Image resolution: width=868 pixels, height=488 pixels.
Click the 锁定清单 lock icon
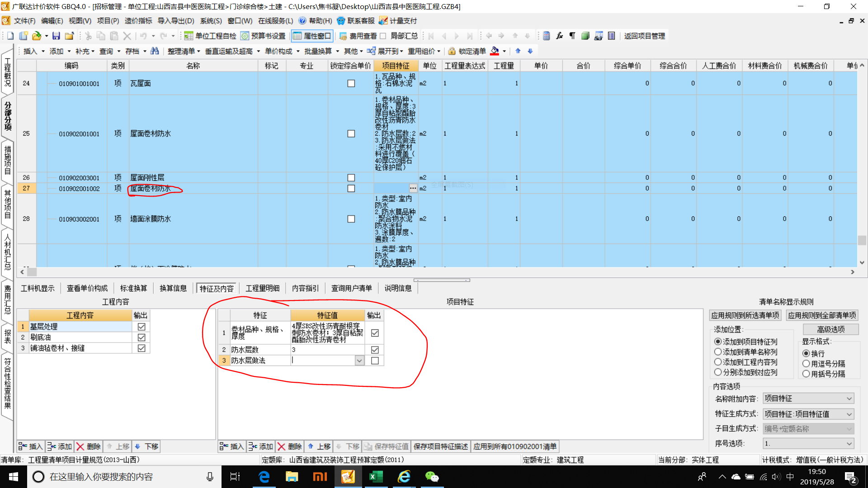pyautogui.click(x=452, y=51)
